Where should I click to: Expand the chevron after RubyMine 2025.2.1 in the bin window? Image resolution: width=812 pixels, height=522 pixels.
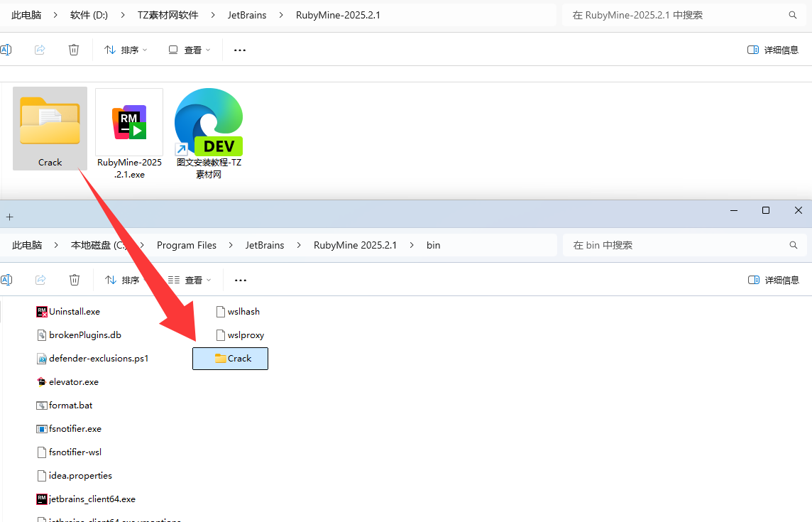(x=412, y=245)
